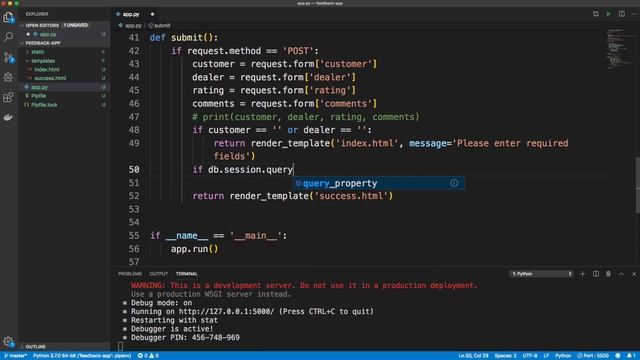Open editor More Actions ellipsis

pos(634,14)
